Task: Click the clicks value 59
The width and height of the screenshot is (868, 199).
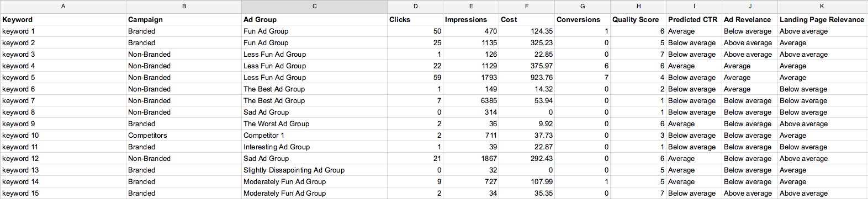Action: point(415,77)
